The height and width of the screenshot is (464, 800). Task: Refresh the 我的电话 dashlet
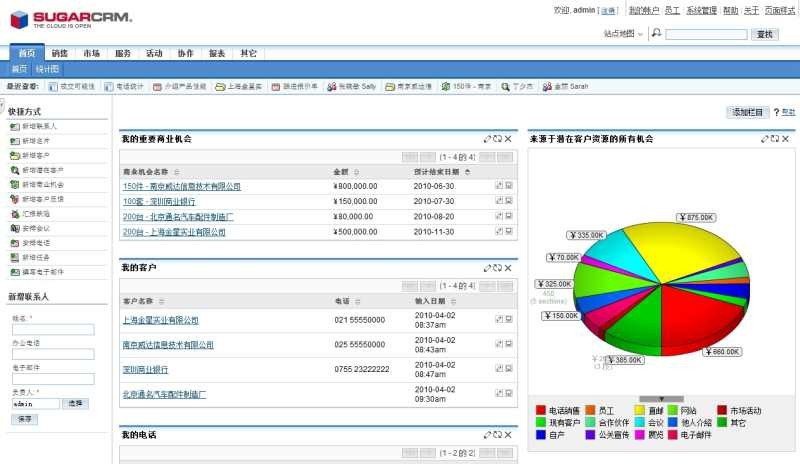pyautogui.click(x=497, y=435)
